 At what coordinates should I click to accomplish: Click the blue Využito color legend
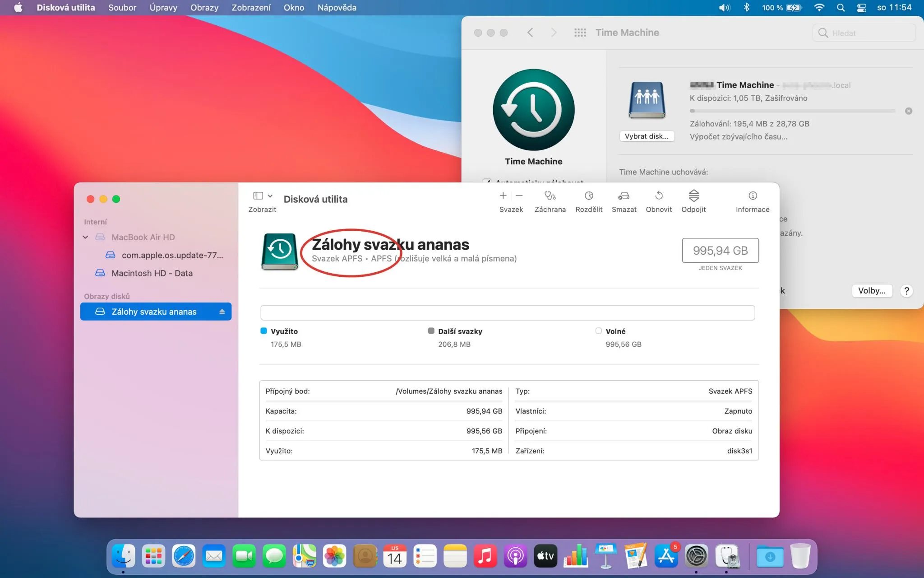264,331
